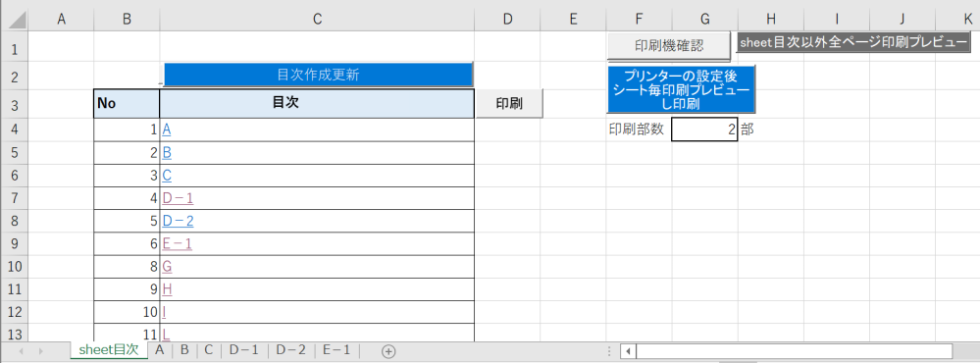Select column E header
980x363 pixels.
pos(573,20)
